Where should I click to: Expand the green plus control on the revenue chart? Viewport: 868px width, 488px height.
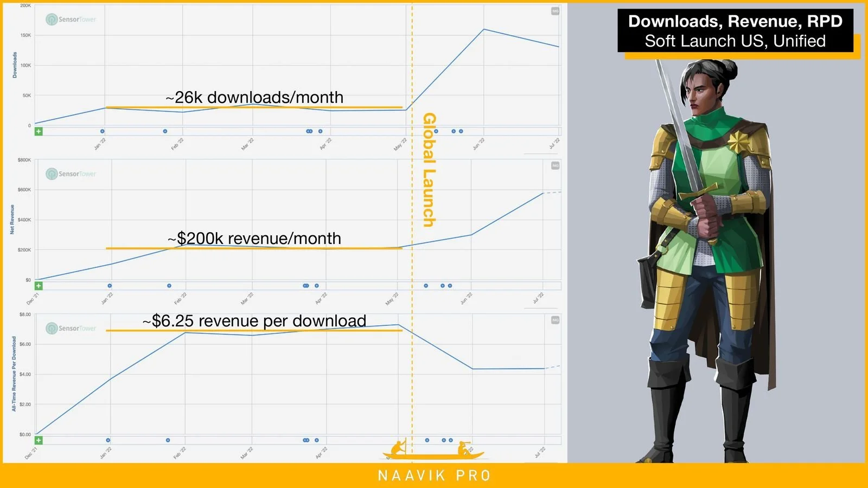click(x=38, y=285)
